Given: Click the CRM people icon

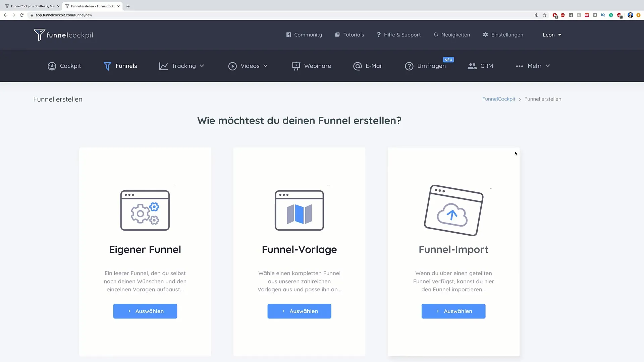Looking at the screenshot, I should [473, 66].
